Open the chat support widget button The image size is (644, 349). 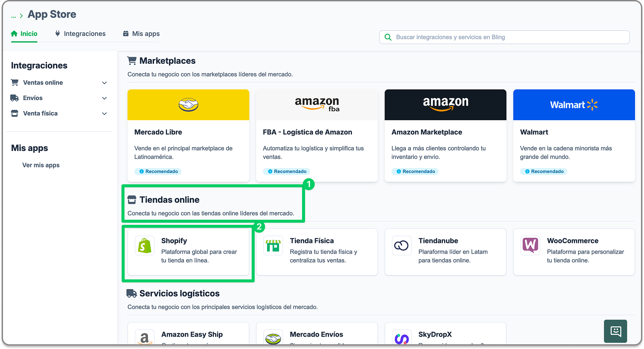click(616, 331)
